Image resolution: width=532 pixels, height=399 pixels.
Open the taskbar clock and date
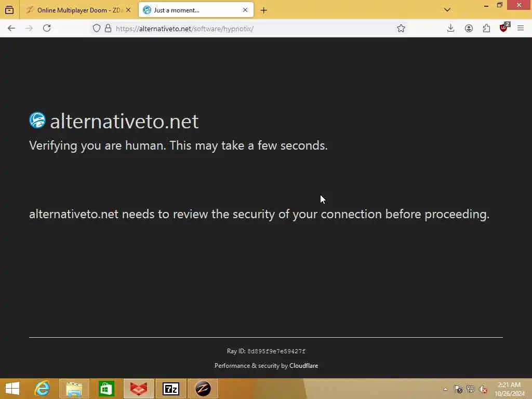coord(509,389)
